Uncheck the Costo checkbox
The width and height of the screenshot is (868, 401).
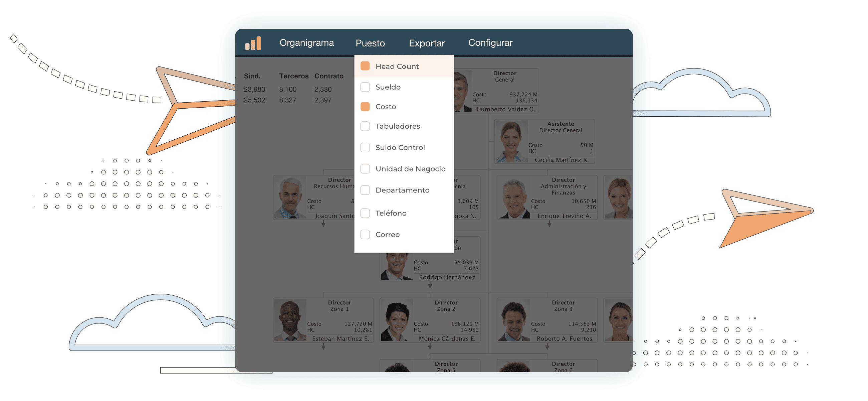pyautogui.click(x=365, y=107)
